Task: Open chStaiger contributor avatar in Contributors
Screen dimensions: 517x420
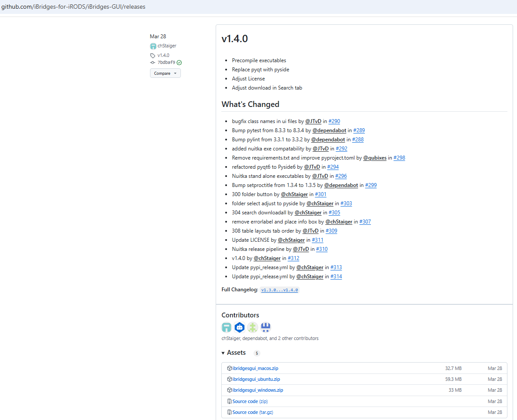Action: 227,327
